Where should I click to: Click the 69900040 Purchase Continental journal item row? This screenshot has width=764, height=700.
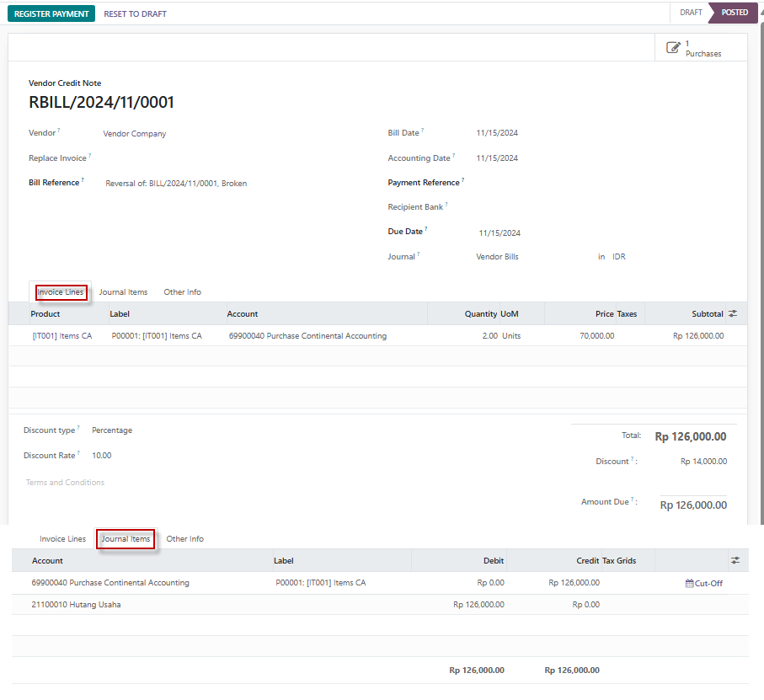[380, 583]
